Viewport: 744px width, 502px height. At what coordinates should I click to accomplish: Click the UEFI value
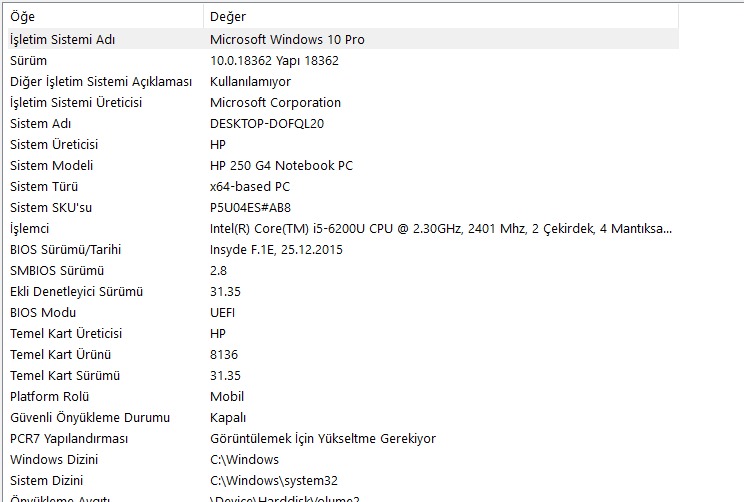[222, 313]
